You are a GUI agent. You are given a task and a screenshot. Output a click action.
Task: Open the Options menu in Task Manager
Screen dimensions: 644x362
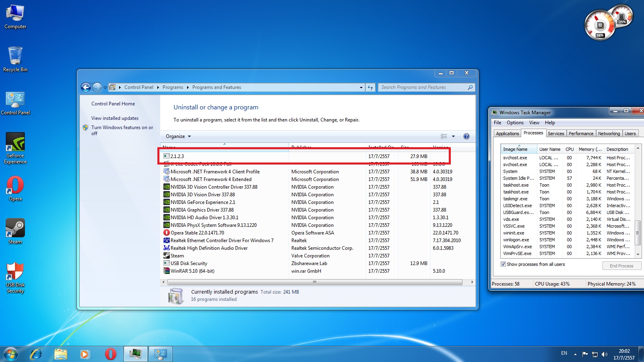pos(515,123)
